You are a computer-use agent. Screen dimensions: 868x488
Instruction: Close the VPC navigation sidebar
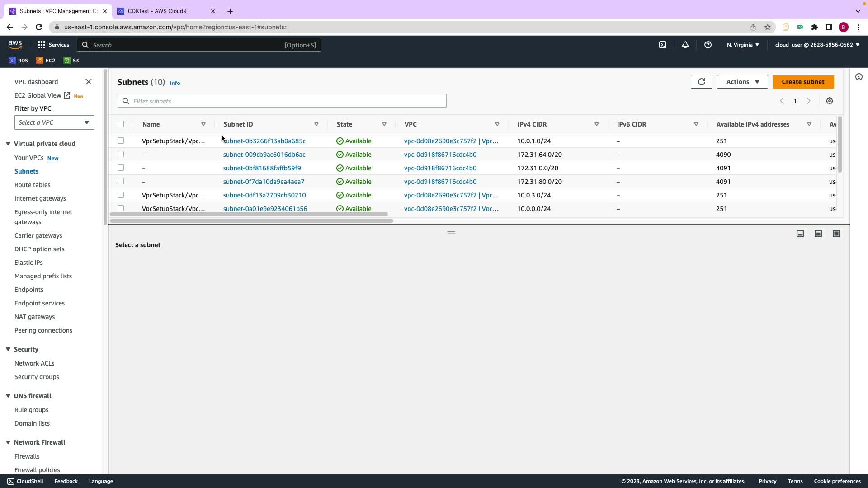[x=89, y=82]
